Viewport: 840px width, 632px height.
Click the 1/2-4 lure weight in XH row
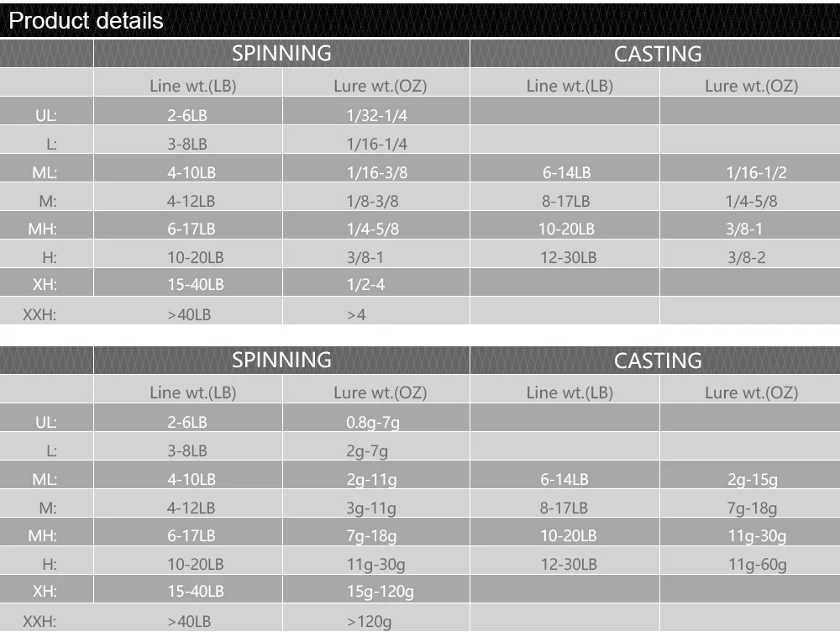click(x=365, y=284)
